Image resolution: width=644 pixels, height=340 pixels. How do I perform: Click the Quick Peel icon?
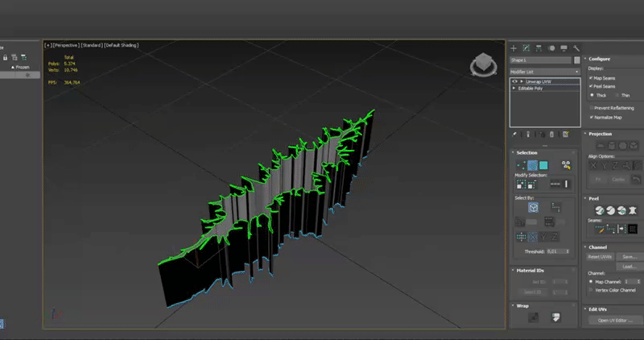[600, 210]
